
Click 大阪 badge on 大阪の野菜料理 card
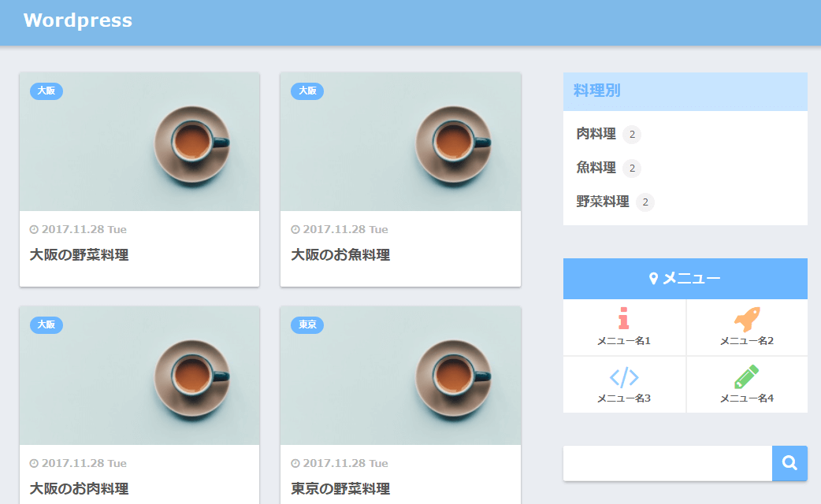coord(46,91)
